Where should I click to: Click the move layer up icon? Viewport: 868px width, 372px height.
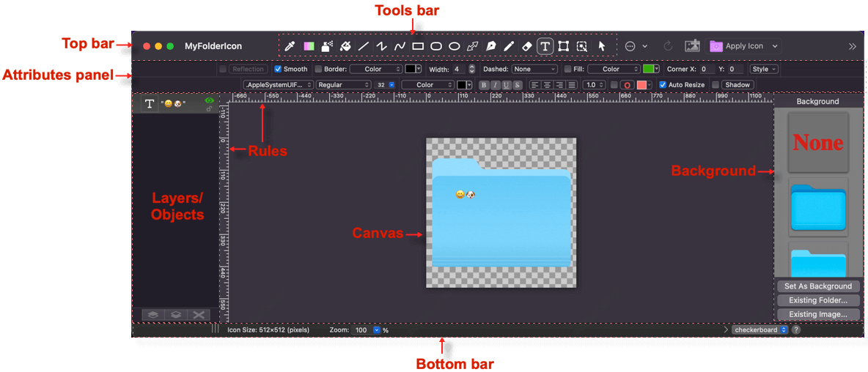(x=153, y=314)
